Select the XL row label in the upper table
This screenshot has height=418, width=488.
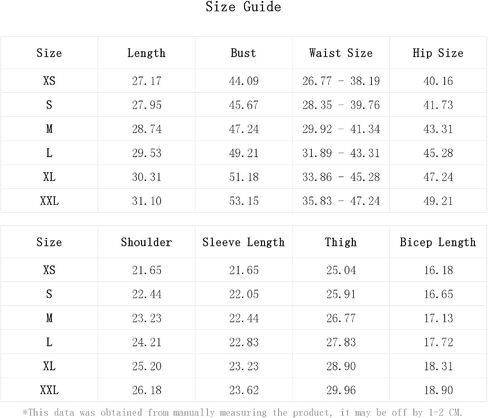[49, 177]
